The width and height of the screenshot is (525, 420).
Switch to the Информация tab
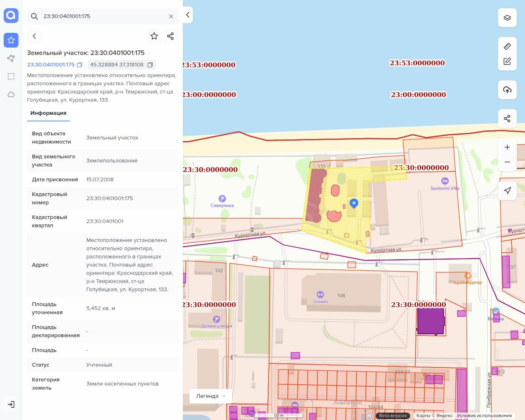pos(48,113)
